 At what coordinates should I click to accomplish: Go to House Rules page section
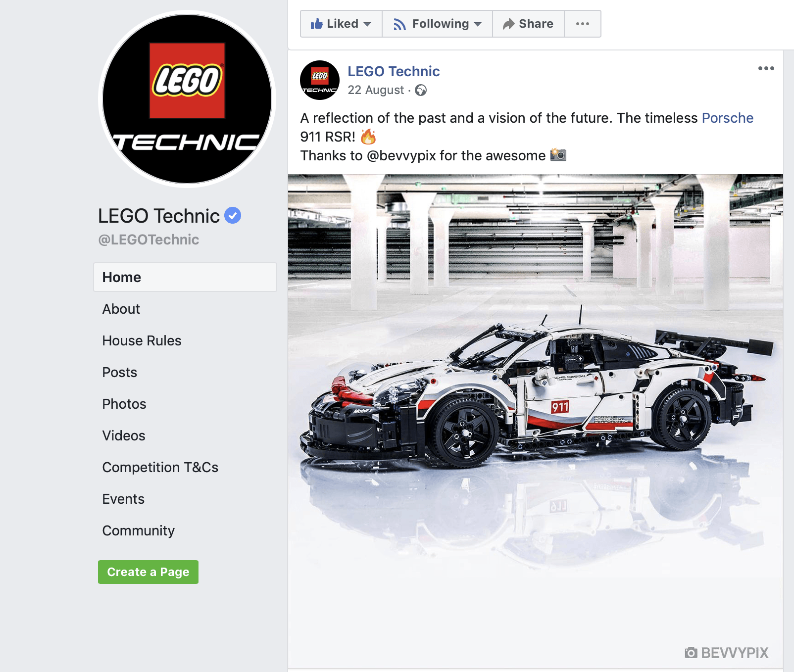pos(142,340)
